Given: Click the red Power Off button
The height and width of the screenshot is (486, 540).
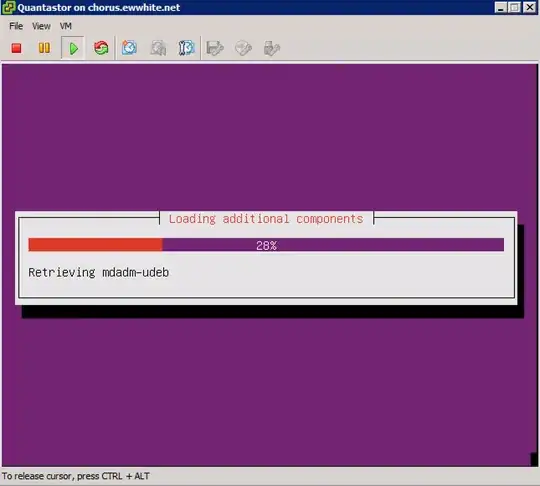Looking at the screenshot, I should point(16,48).
